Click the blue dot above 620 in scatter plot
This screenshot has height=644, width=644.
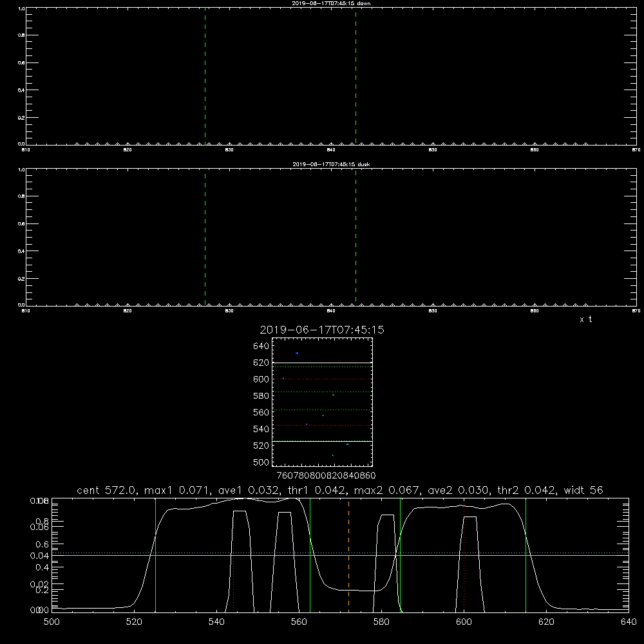(x=296, y=353)
